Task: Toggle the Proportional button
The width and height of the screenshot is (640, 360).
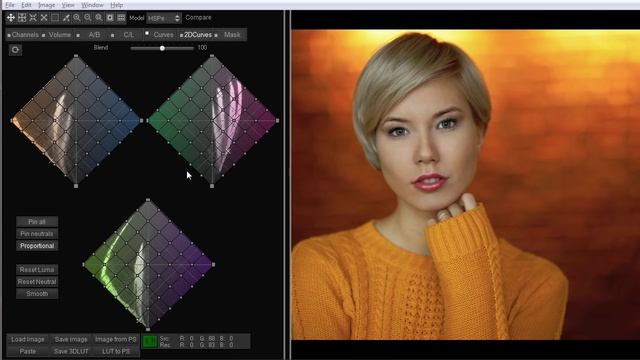Action: click(x=37, y=246)
